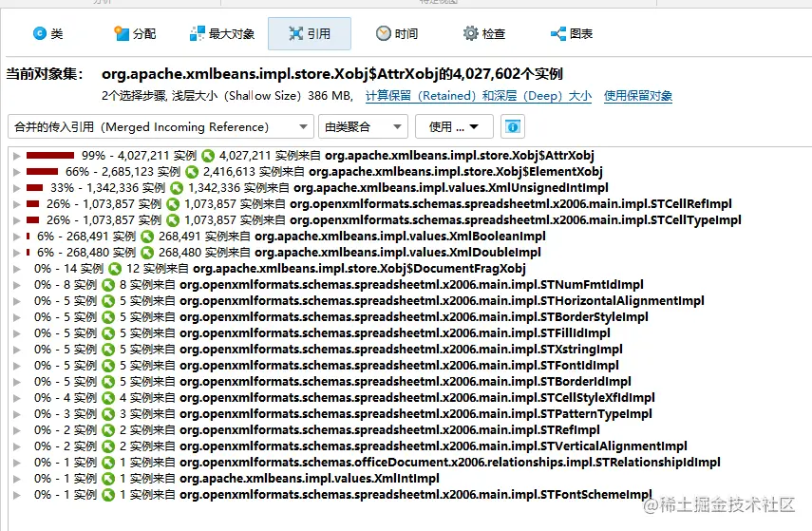The height and width of the screenshot is (531, 812).
Task: Click the green reference icon on XmlIntImpl row
Action: (108, 479)
